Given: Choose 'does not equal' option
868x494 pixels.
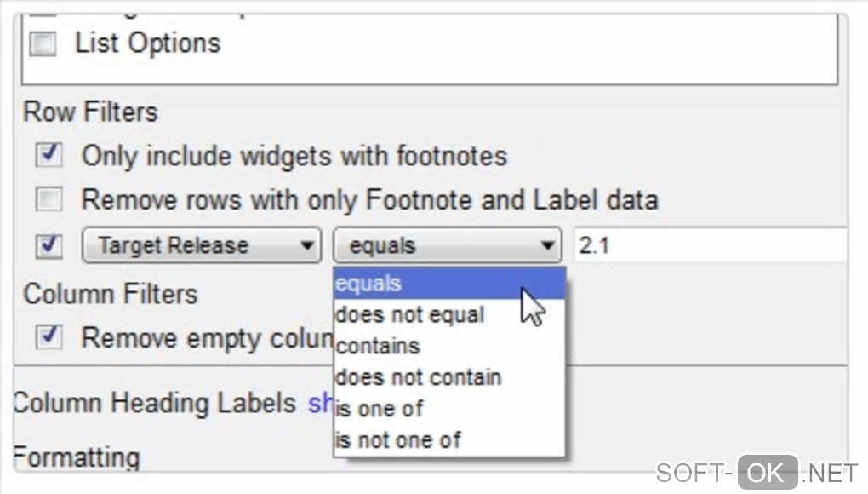Looking at the screenshot, I should (x=409, y=315).
